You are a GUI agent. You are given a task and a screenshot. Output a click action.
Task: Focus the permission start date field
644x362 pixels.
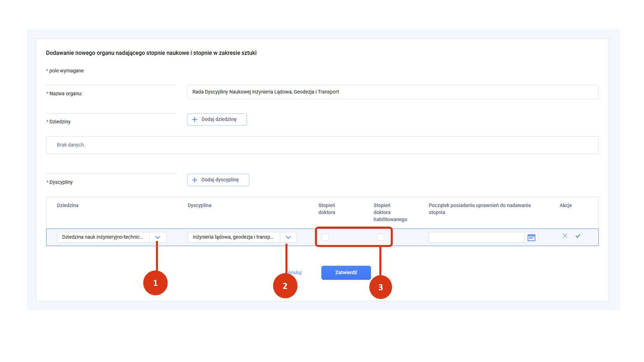tap(477, 237)
